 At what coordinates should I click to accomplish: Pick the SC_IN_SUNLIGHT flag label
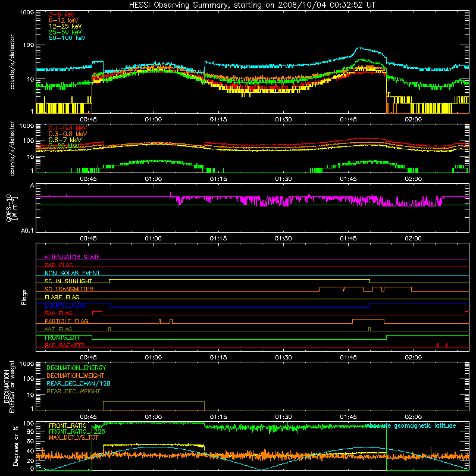68,281
